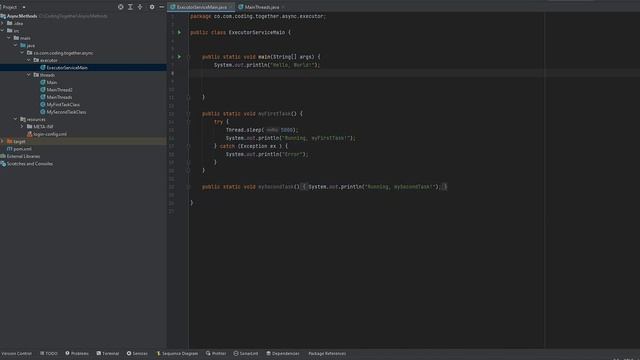Fold the try block in gutter

(x=189, y=122)
